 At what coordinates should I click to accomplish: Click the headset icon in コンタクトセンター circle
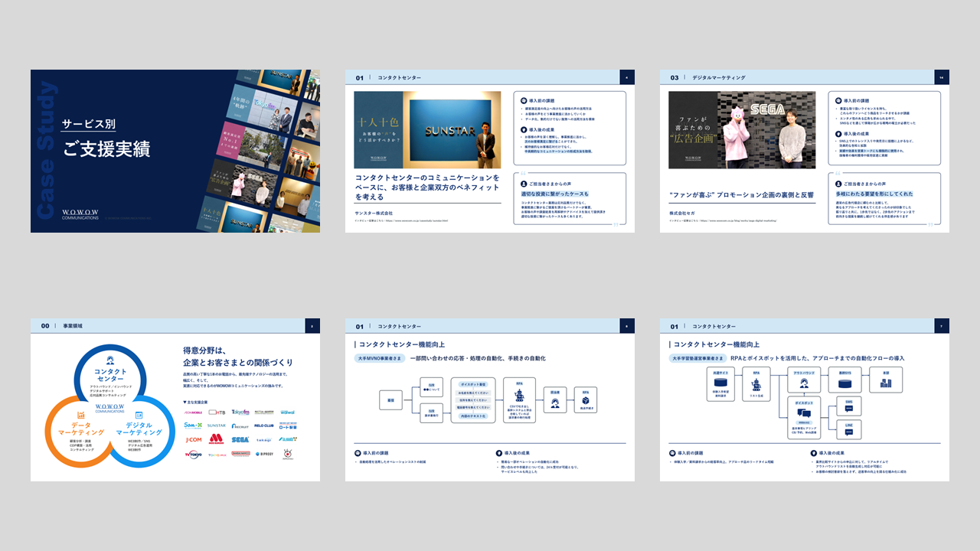pos(110,360)
